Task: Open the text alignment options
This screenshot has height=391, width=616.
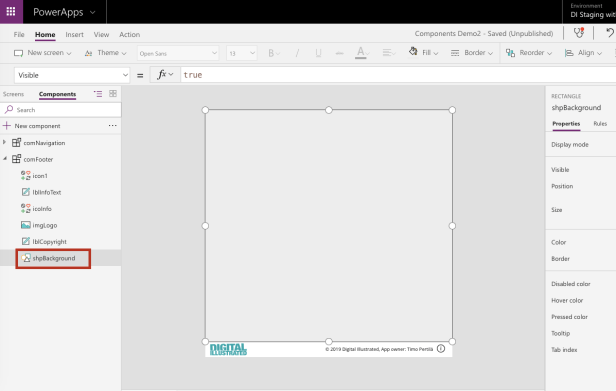Action: tap(389, 53)
